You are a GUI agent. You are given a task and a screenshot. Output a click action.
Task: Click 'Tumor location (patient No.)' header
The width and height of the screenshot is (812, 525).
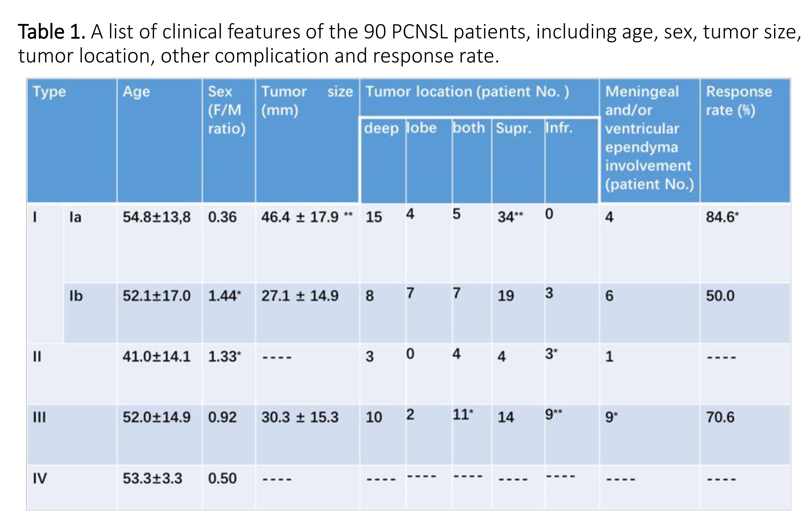click(467, 92)
